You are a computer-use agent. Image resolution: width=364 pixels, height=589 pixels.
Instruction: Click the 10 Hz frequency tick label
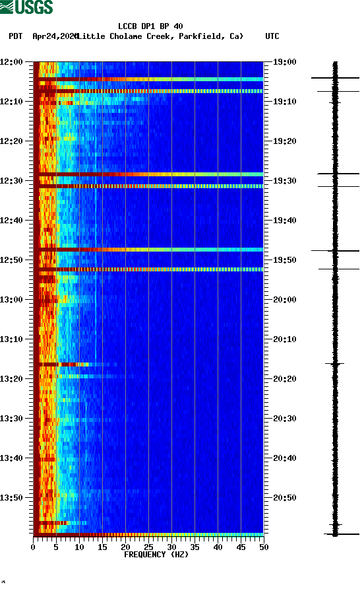pos(79,547)
